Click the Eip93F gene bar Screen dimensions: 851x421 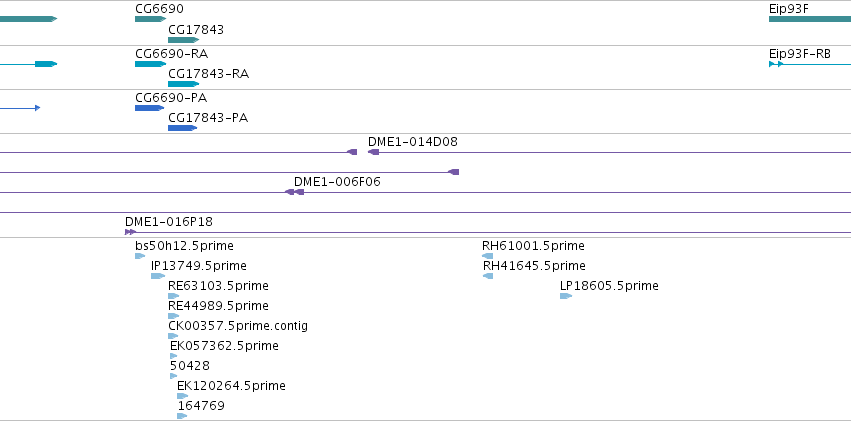click(x=810, y=19)
